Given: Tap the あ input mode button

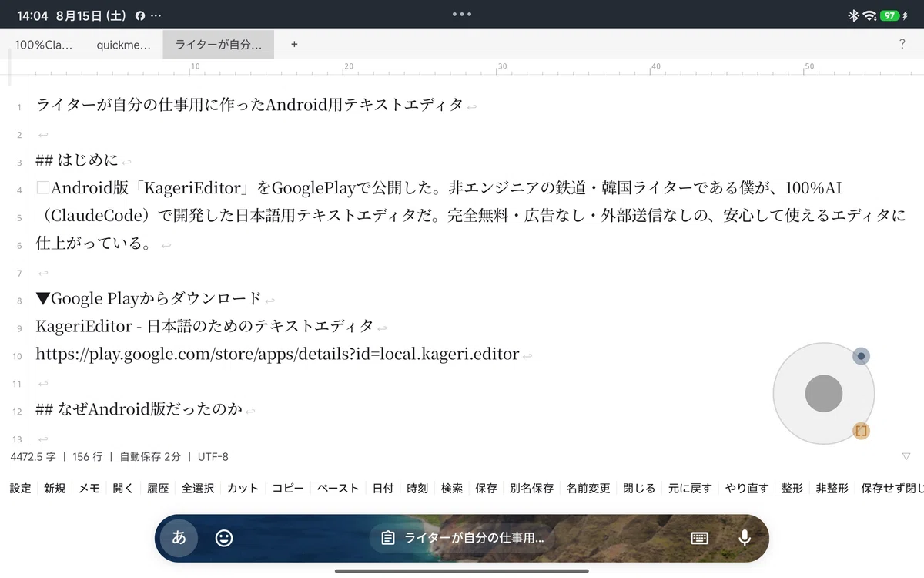Looking at the screenshot, I should [179, 538].
